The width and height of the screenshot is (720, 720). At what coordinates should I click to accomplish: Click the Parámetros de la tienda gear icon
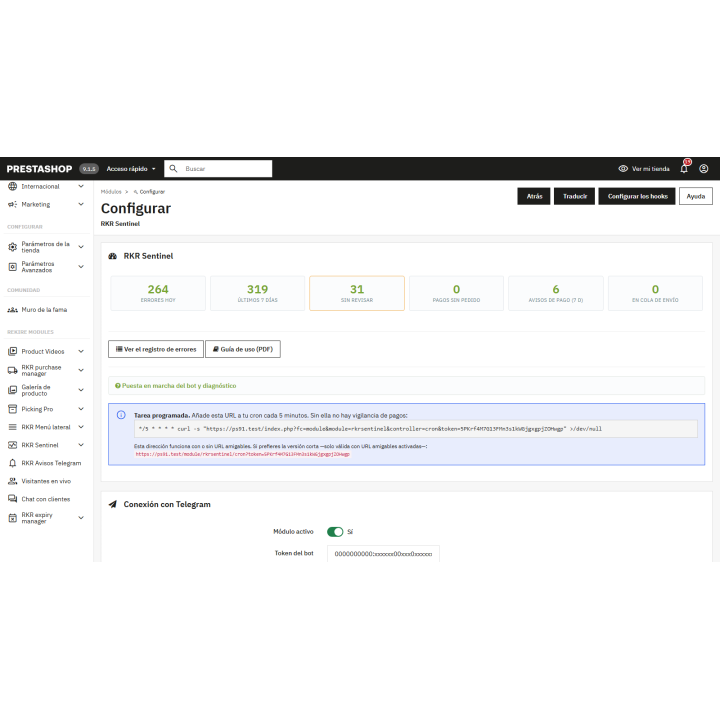tap(12, 247)
